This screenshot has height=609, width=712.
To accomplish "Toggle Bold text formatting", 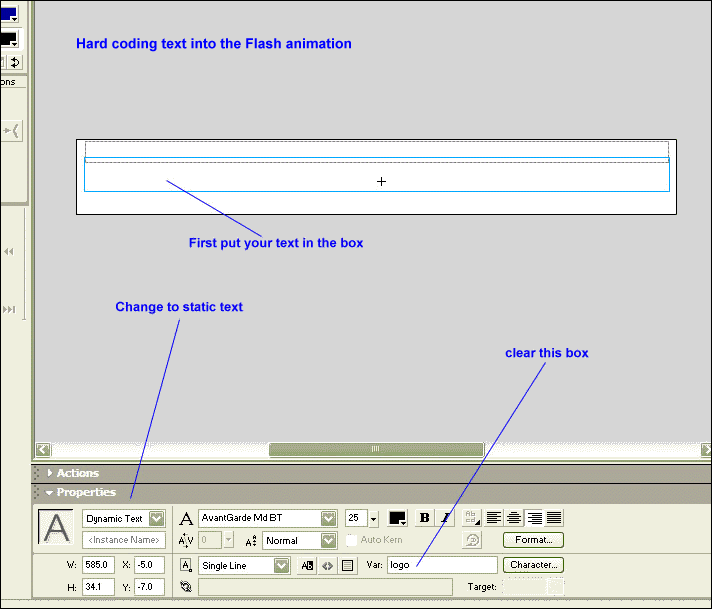I will pyautogui.click(x=424, y=518).
